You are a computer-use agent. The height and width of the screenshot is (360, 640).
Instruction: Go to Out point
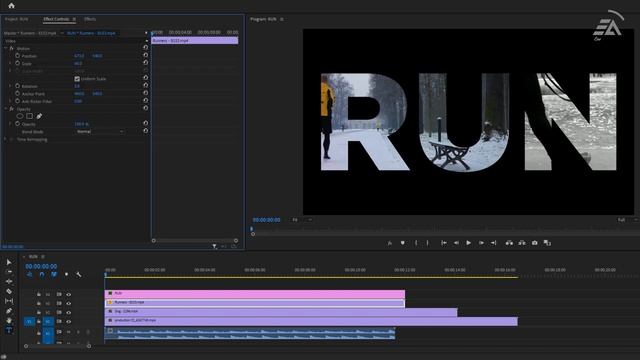(x=493, y=243)
